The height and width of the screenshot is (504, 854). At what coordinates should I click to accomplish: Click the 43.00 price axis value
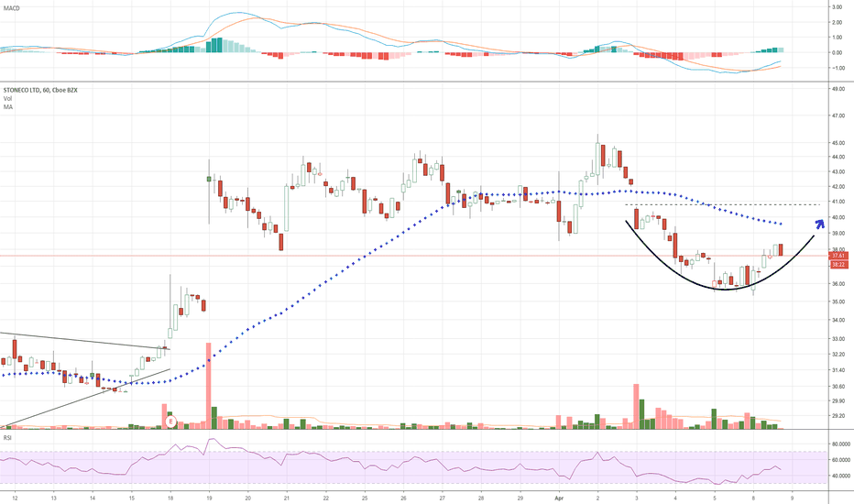click(838, 171)
